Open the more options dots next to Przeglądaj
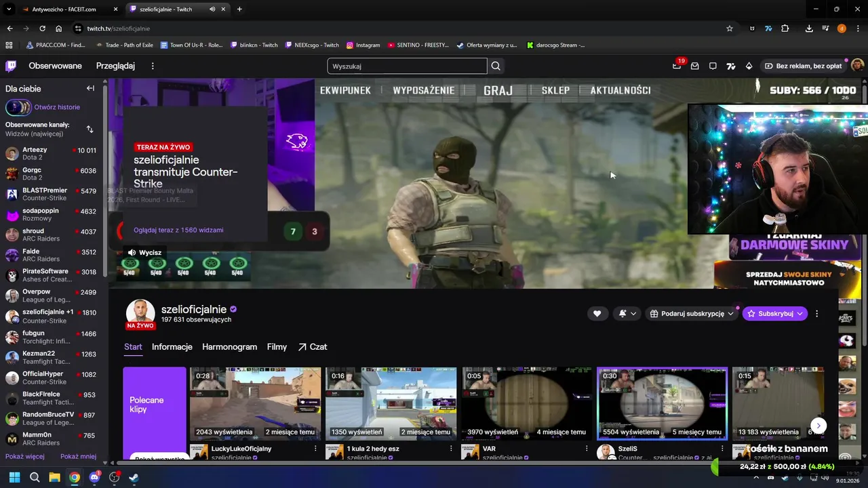Image resolution: width=868 pixels, height=488 pixels. click(x=153, y=66)
